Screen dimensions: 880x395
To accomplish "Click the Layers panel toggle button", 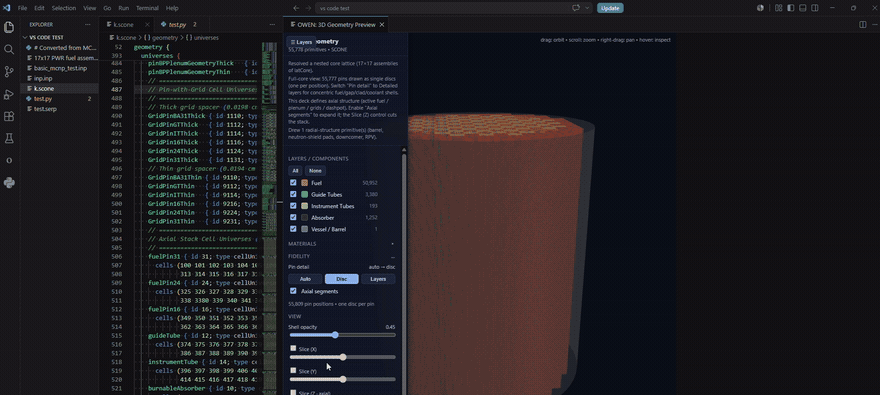I will [x=301, y=42].
